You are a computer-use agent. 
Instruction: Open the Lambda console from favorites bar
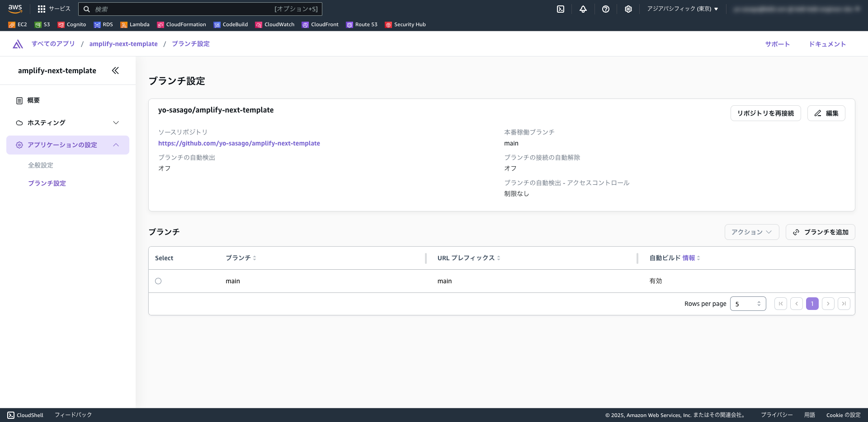coord(135,24)
